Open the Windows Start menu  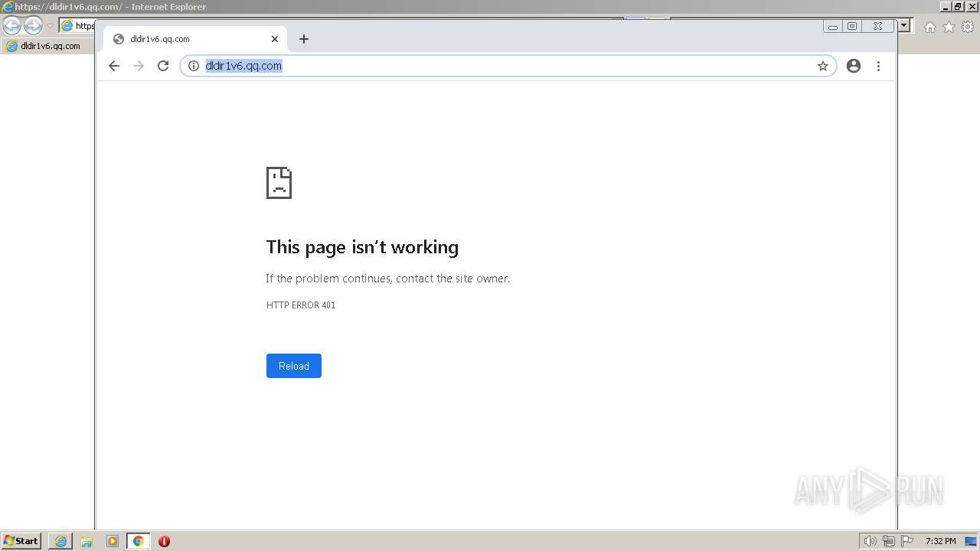pos(21,541)
